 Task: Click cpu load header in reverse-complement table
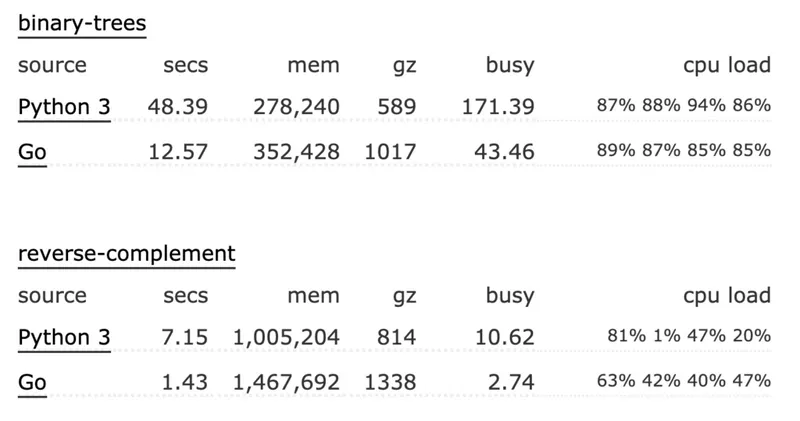tap(727, 296)
